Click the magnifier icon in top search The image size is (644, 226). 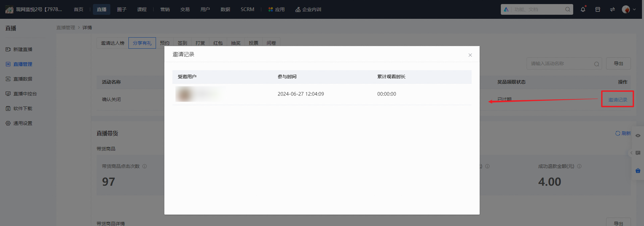click(568, 9)
